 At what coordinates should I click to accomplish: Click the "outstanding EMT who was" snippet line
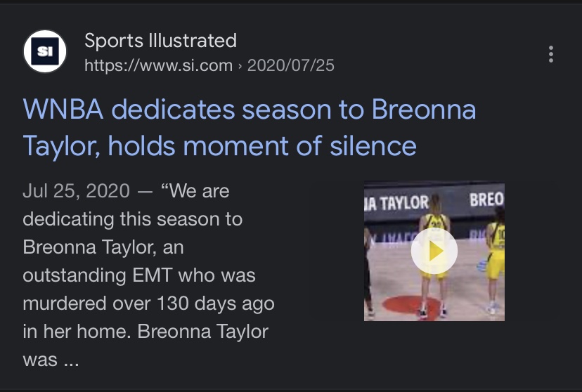coord(139,275)
